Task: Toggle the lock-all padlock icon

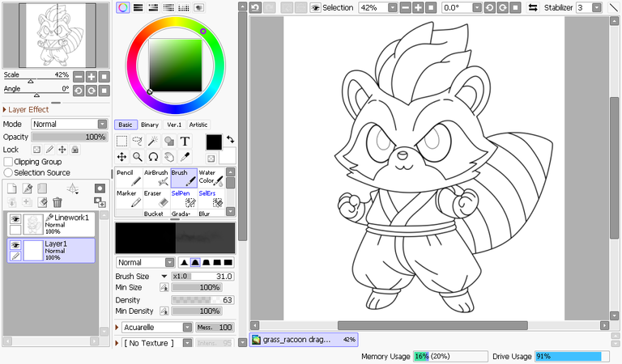Action: [x=75, y=150]
